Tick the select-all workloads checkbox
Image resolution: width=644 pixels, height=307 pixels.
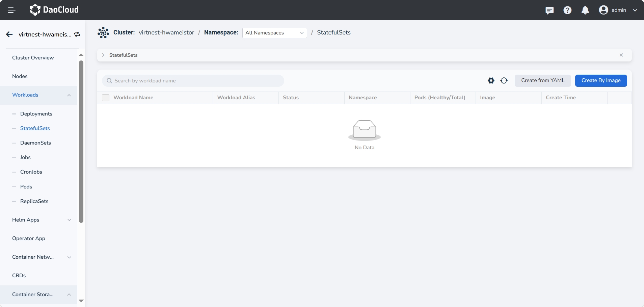pos(106,98)
